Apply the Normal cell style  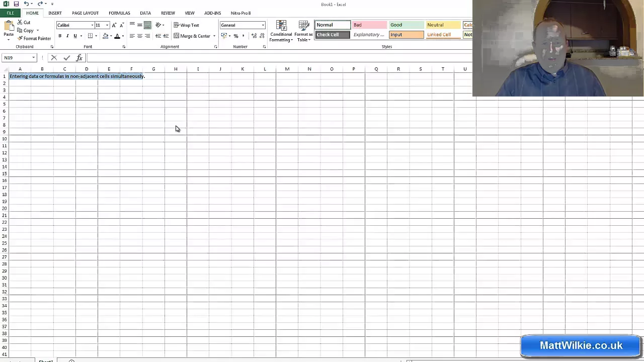point(333,25)
